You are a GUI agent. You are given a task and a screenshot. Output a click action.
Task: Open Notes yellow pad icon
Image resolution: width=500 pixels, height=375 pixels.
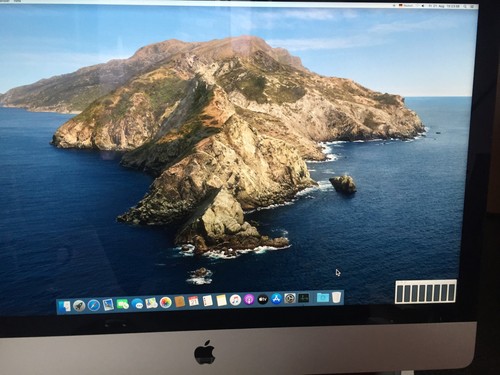[x=222, y=300]
